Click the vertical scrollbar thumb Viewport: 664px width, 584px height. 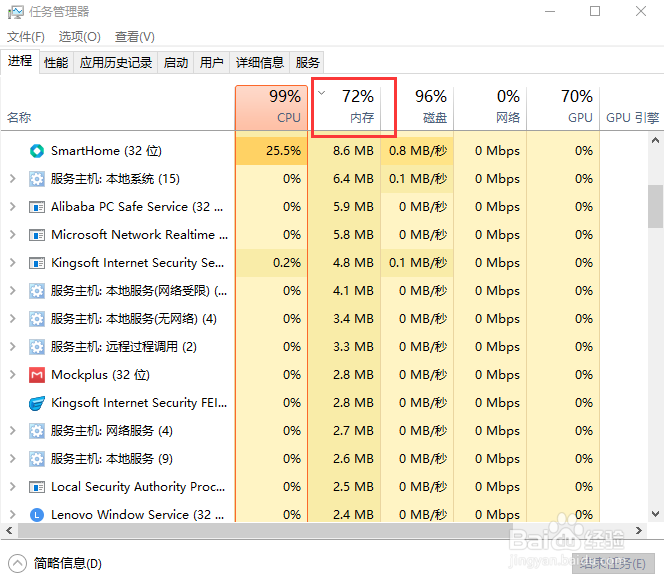click(655, 207)
